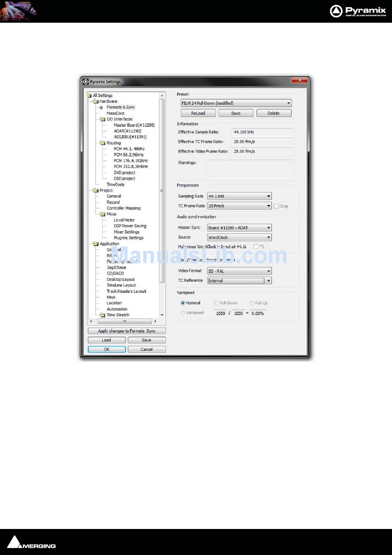Select Mixer Settings tree entry
Viewport: 392px width, 555px height.
click(127, 232)
